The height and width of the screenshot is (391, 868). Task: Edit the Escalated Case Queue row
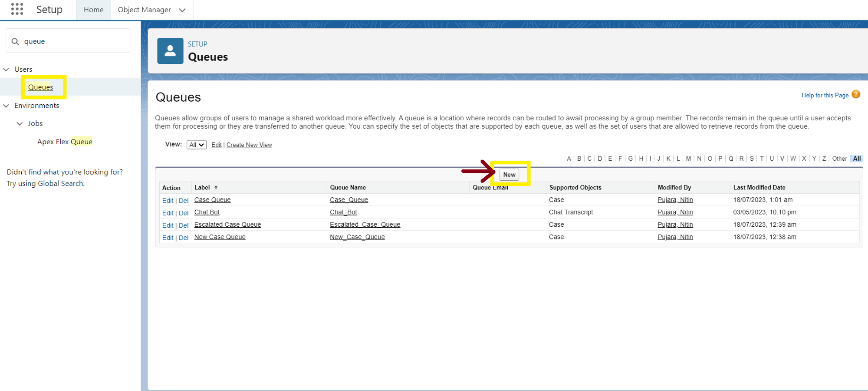(168, 225)
